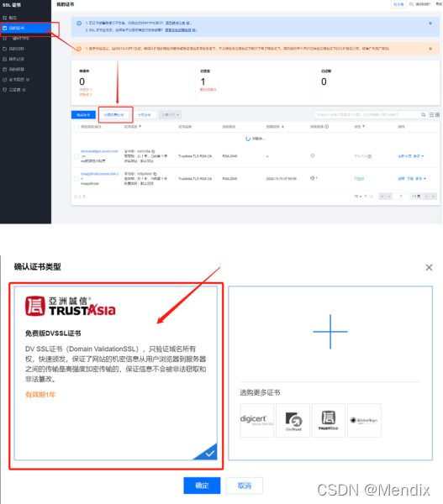
Task: Copy the certificate ID in first row
Action: (x=153, y=151)
